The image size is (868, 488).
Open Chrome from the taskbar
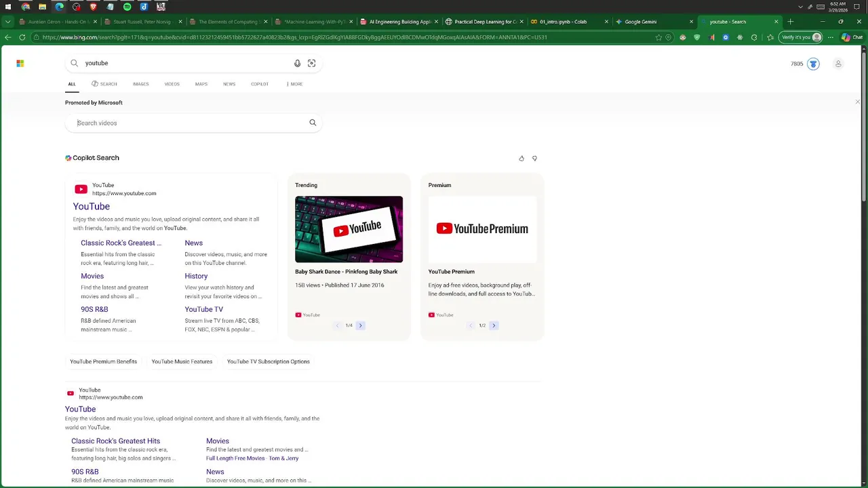(x=26, y=7)
